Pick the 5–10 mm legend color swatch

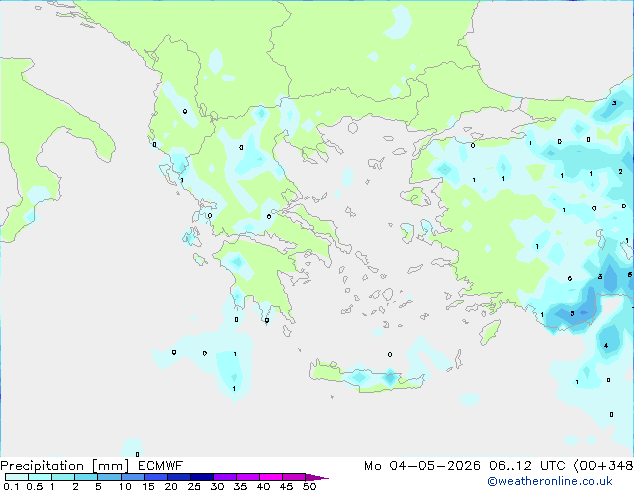109,477
